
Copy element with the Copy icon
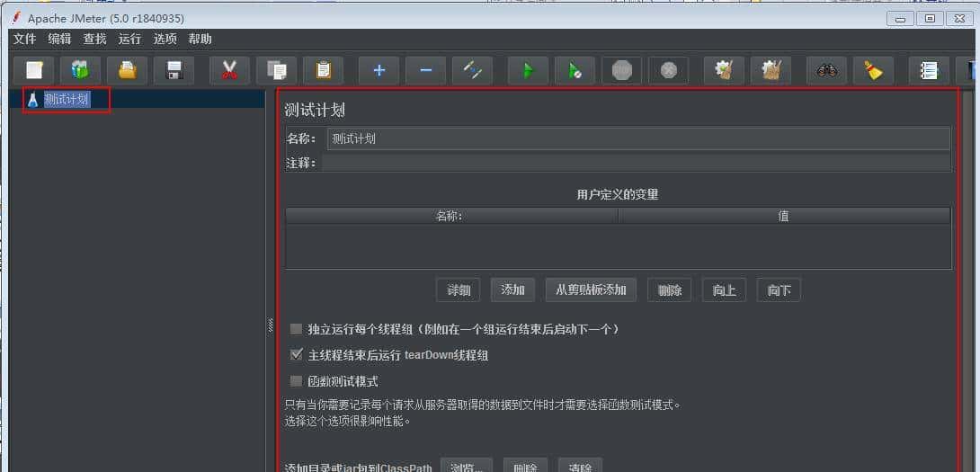[276, 71]
